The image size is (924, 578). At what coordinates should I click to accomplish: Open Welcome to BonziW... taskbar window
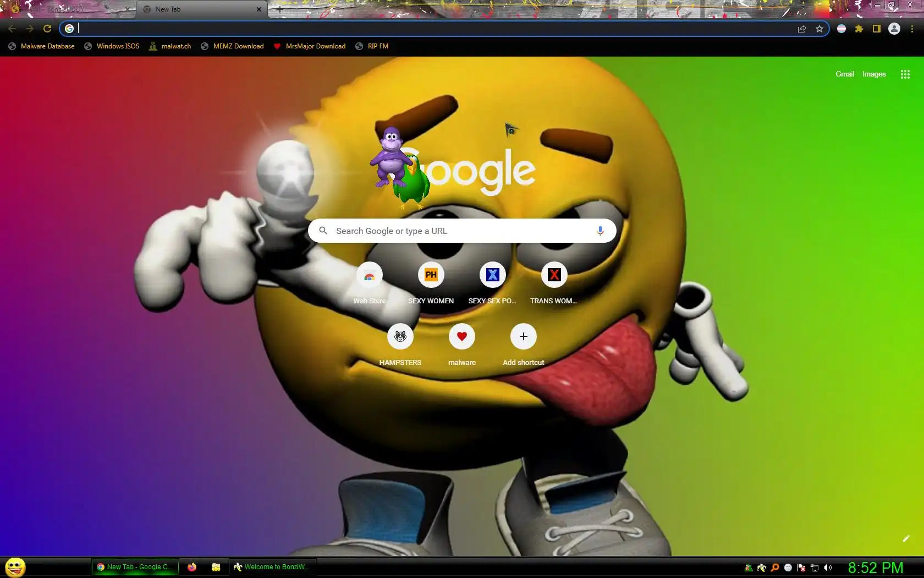point(272,567)
